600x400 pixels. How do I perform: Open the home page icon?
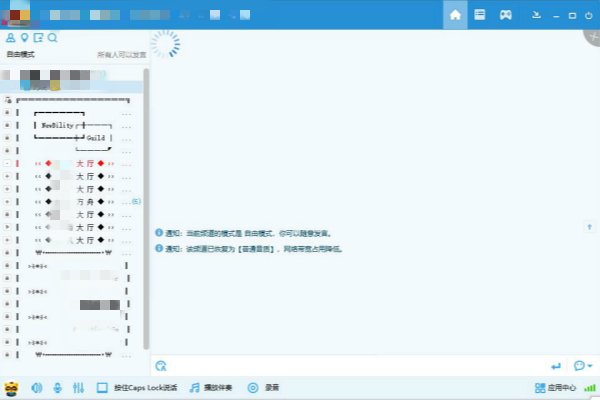455,15
